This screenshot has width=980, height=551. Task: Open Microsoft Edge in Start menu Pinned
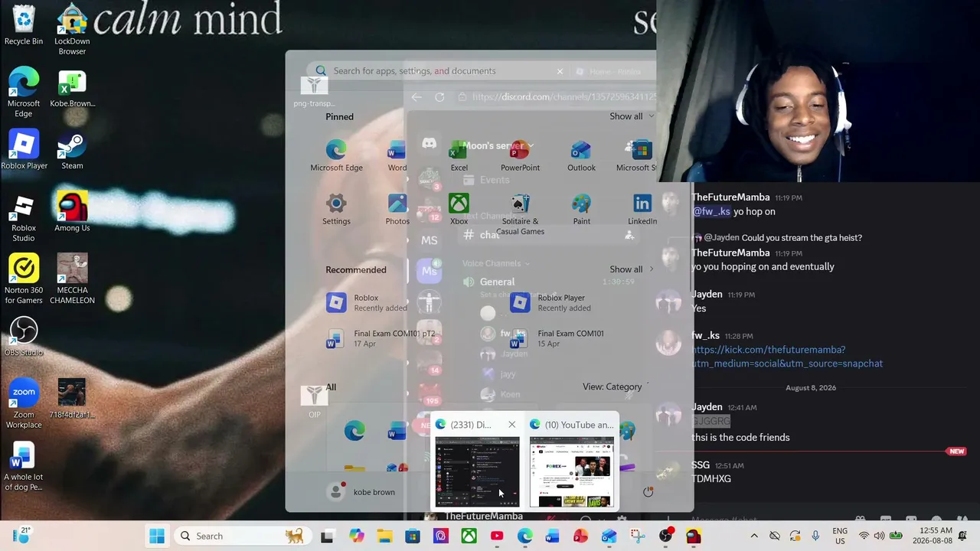(336, 155)
